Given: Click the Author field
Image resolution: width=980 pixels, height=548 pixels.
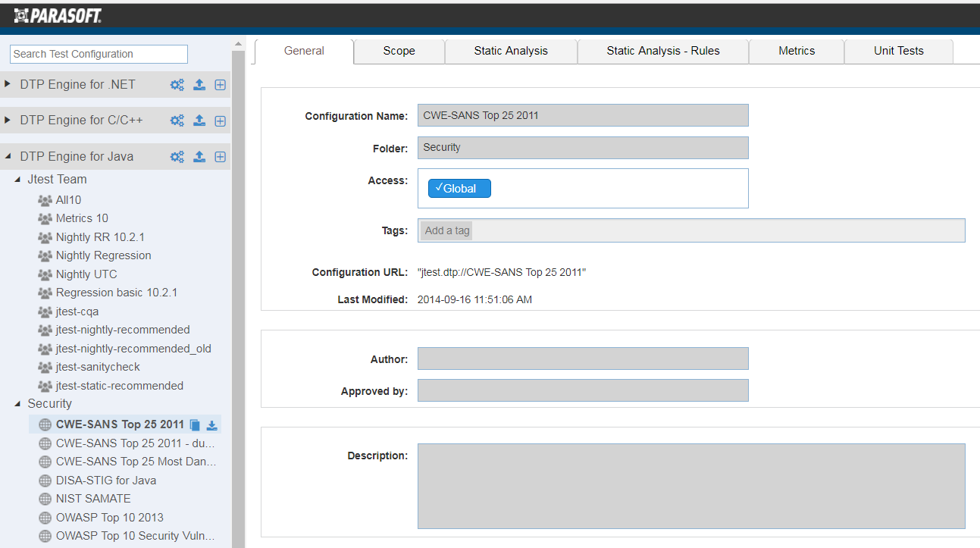Looking at the screenshot, I should (583, 359).
